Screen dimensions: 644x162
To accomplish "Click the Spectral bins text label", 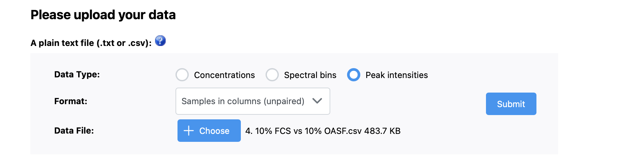I will [310, 75].
